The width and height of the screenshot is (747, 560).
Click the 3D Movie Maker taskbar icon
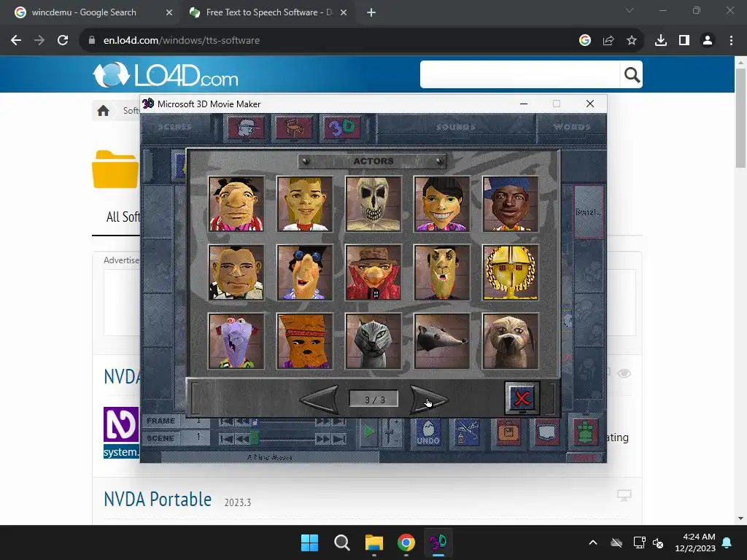(438, 542)
